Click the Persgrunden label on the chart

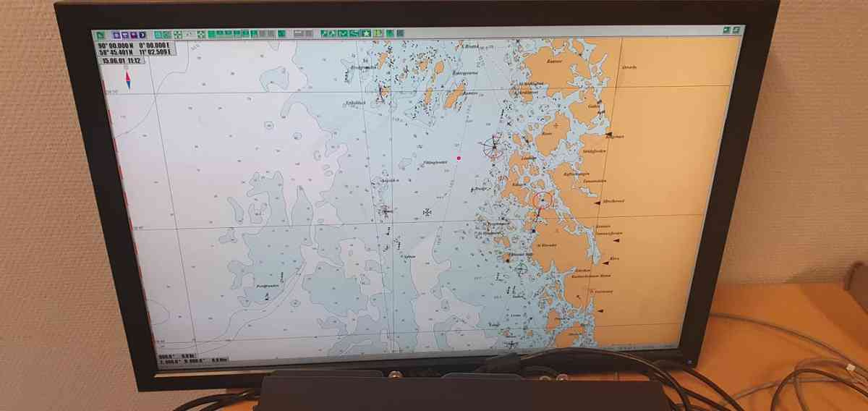tap(267, 287)
